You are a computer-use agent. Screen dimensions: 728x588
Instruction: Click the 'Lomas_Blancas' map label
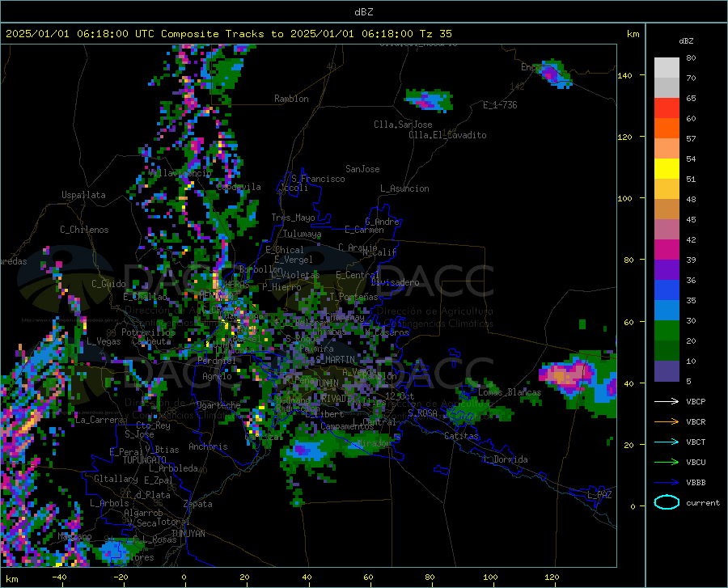510,392
